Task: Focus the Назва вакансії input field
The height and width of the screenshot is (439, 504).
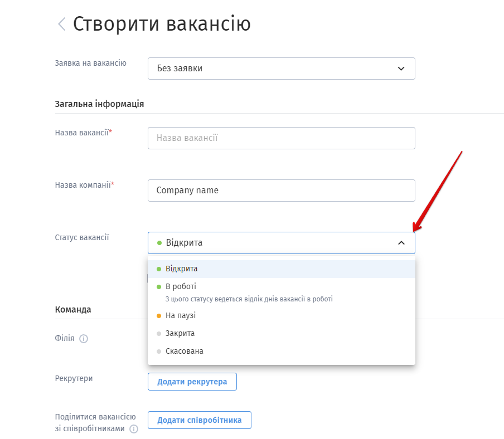Action: [281, 138]
